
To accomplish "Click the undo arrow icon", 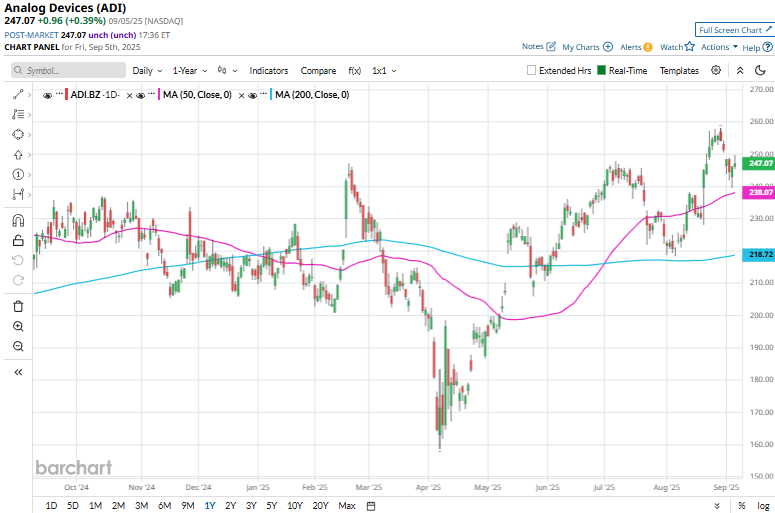I will point(18,260).
